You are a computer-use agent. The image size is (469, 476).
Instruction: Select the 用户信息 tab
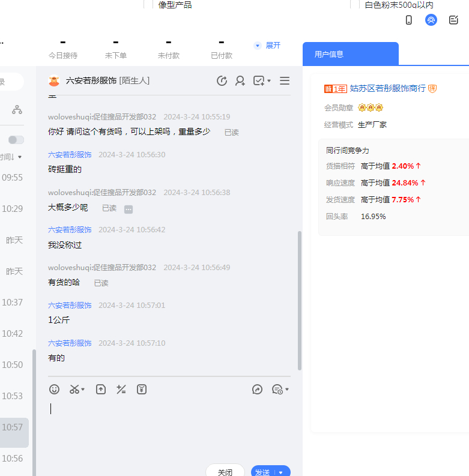329,54
